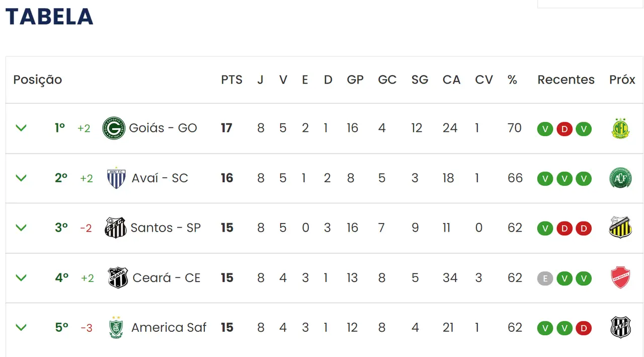644x357 pixels.
Task: Click the Goiás club crest icon
Action: click(114, 128)
